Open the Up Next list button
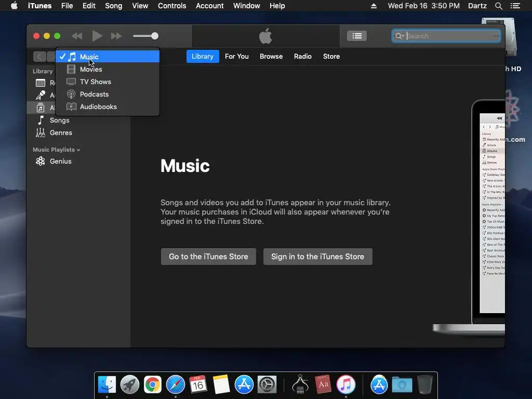 [357, 36]
